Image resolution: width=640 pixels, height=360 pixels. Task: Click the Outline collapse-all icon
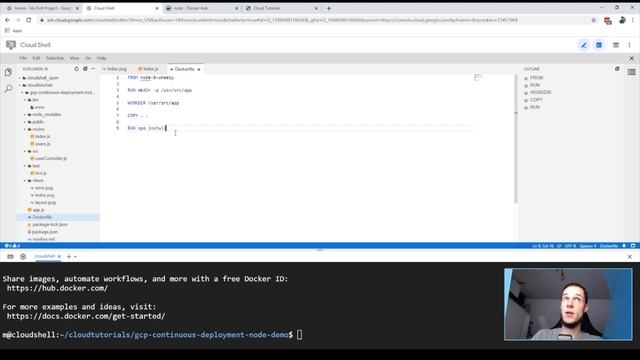[x=617, y=69]
